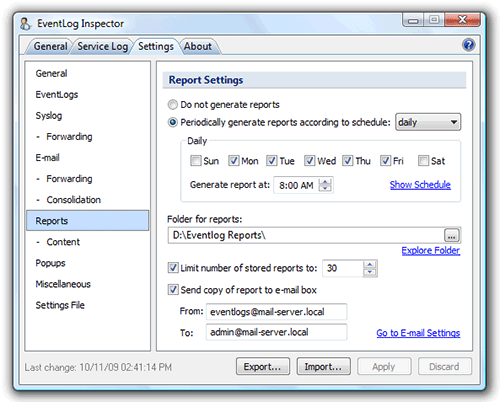This screenshot has height=402, width=500.
Task: Click the From e-mail address field
Action: (x=276, y=312)
